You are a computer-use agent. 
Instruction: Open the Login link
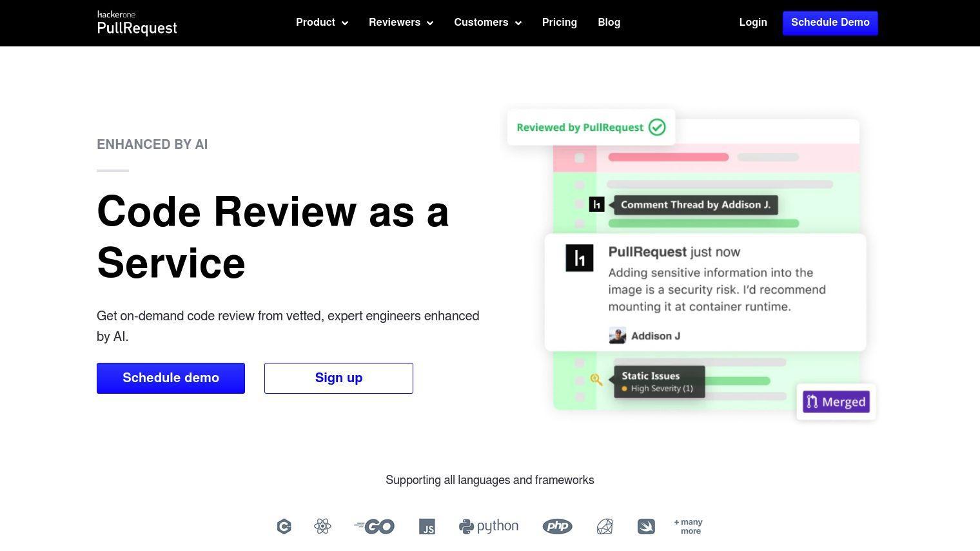pyautogui.click(x=753, y=23)
